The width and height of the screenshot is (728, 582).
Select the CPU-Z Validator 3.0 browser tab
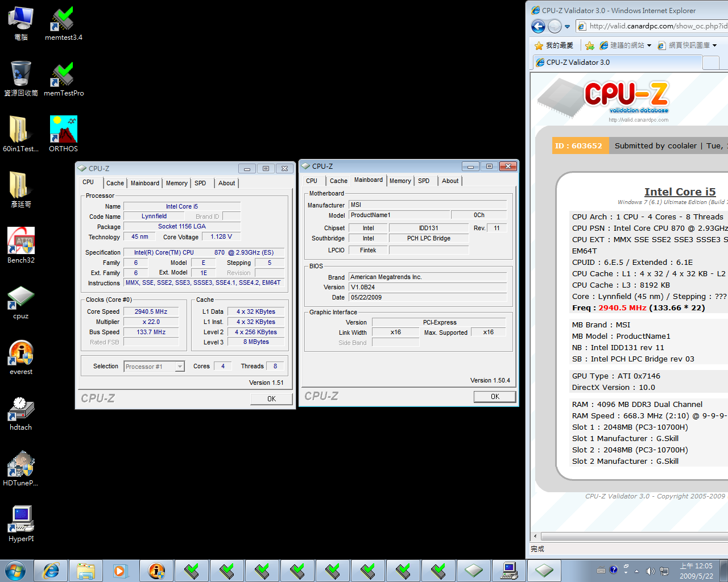click(617, 63)
